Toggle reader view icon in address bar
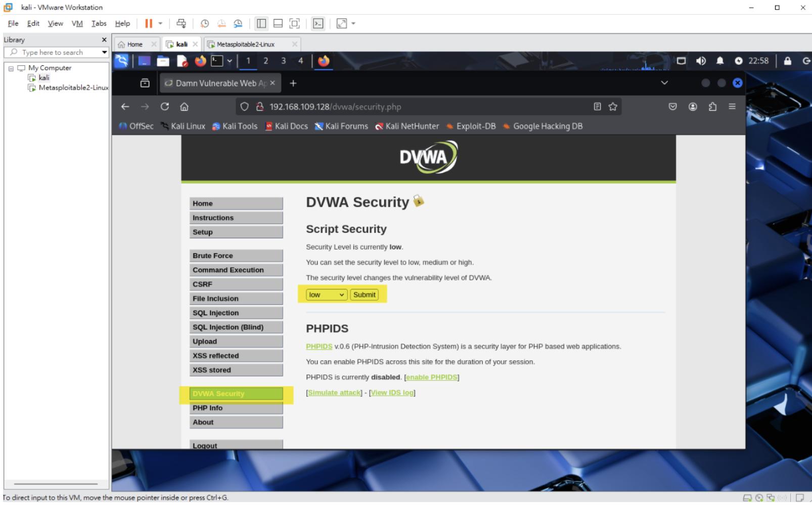The width and height of the screenshot is (812, 505). coord(597,107)
